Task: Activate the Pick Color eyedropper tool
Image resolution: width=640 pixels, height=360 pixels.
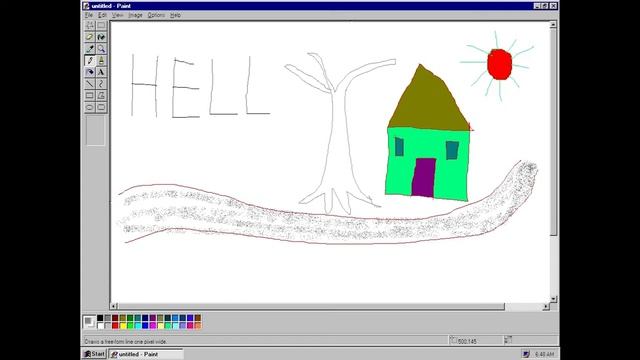Action: [90, 49]
